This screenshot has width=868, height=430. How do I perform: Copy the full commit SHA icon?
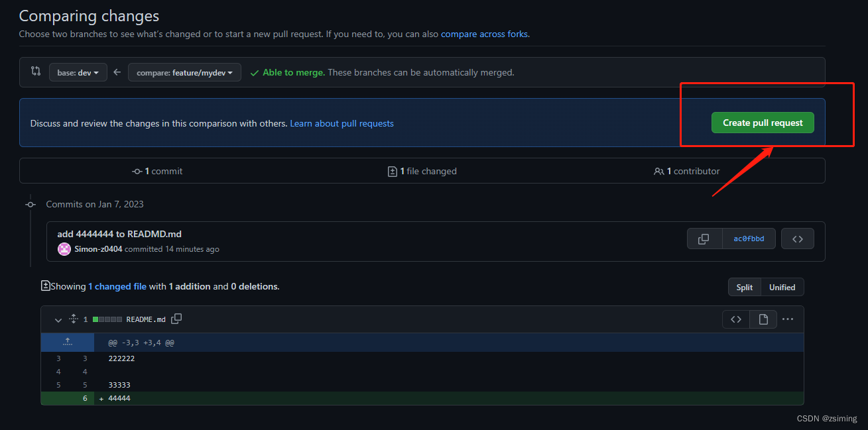coord(704,239)
